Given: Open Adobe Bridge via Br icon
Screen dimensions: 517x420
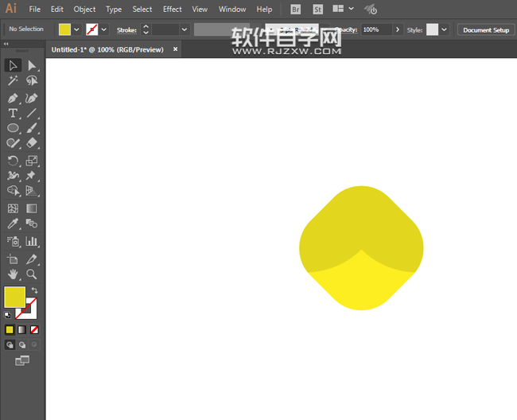Looking at the screenshot, I should pos(295,10).
